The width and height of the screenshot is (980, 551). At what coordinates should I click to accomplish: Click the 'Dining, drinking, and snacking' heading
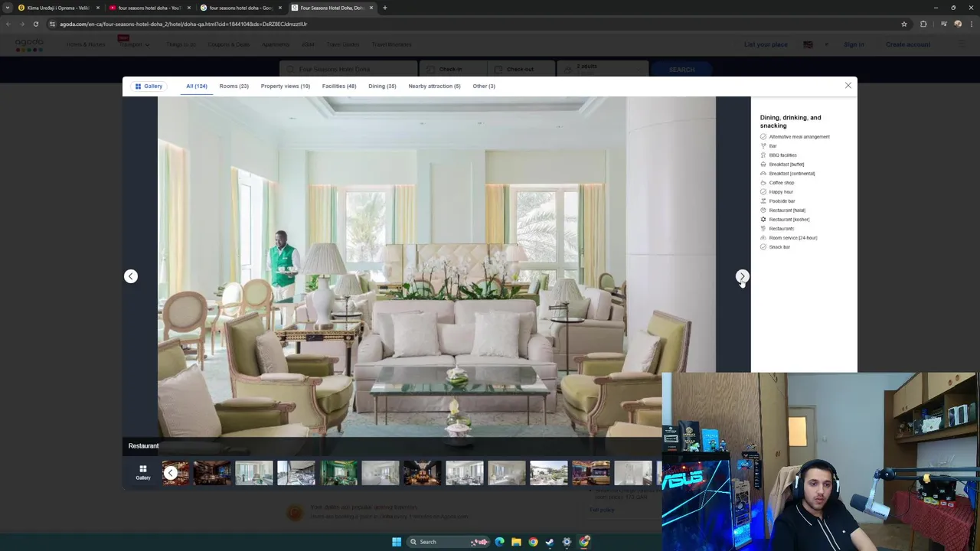(790, 122)
